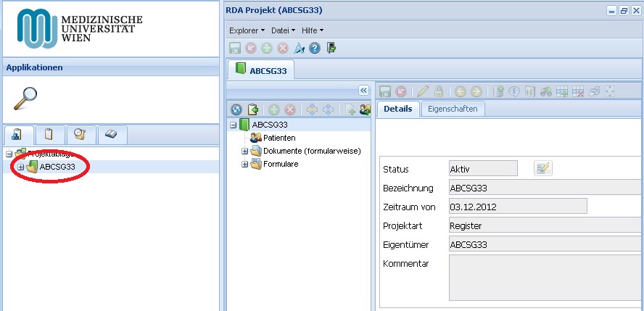The width and height of the screenshot is (644, 311).
Task: Click the add patient icon in tree toolbar
Action: click(365, 110)
